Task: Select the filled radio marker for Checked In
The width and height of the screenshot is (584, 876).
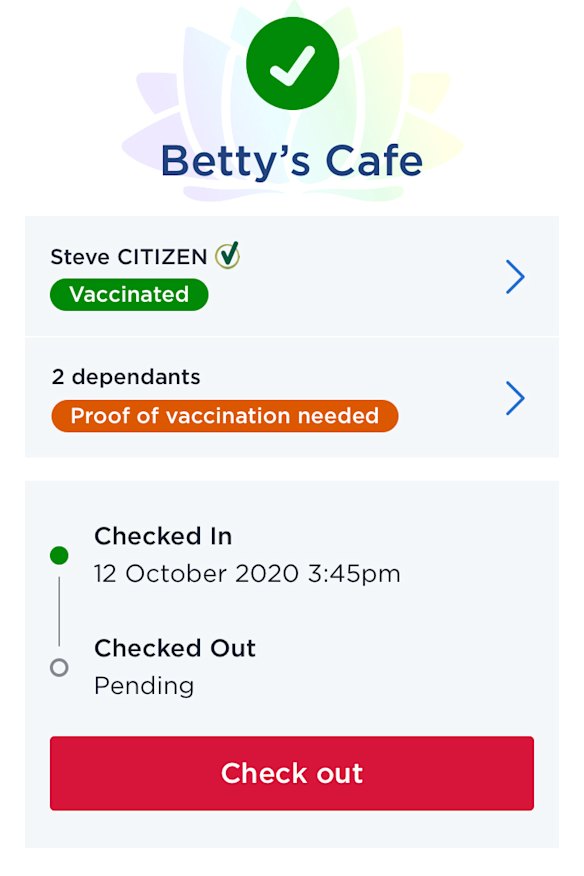Action: click(60, 555)
